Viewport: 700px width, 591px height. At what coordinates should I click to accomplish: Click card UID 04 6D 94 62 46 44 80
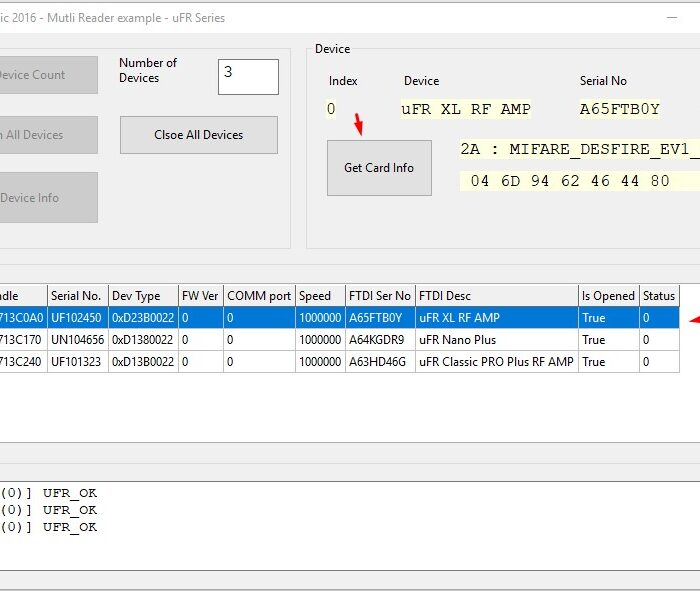(580, 181)
